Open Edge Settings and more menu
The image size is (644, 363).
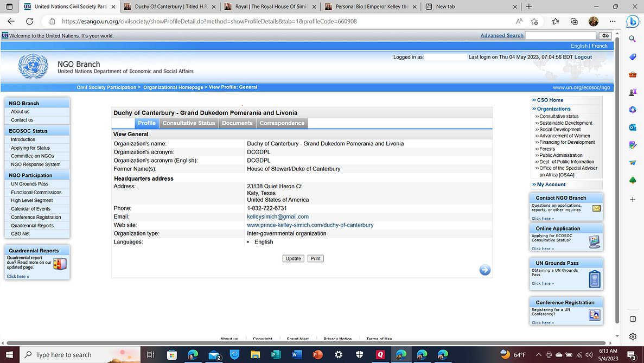pyautogui.click(x=613, y=21)
